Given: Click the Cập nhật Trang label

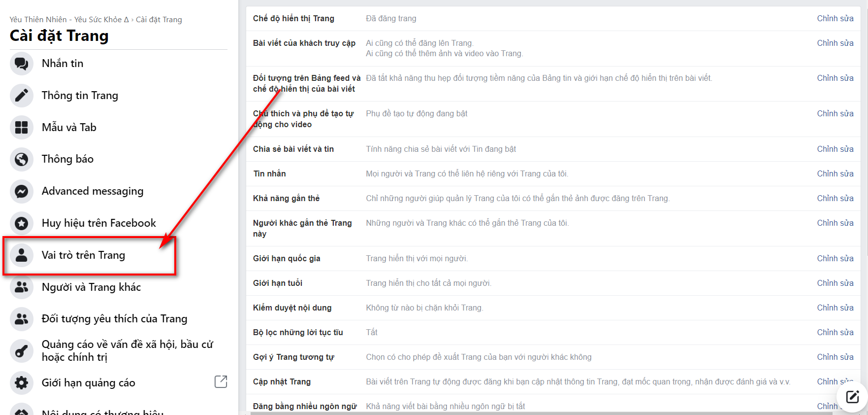Looking at the screenshot, I should point(282,382).
